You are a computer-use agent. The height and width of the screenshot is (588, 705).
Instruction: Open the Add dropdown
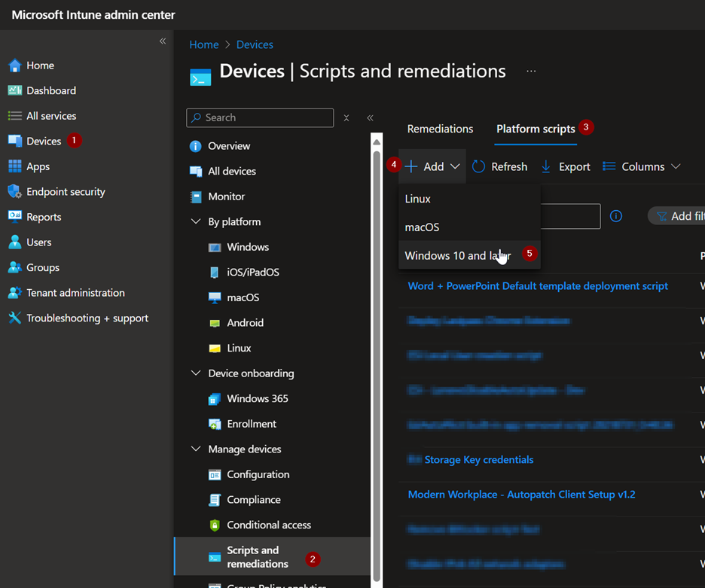pyautogui.click(x=432, y=166)
